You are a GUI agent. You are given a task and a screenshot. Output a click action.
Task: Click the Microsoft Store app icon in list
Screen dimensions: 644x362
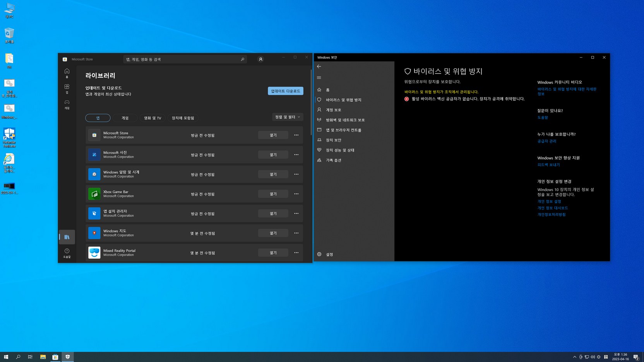coord(94,135)
